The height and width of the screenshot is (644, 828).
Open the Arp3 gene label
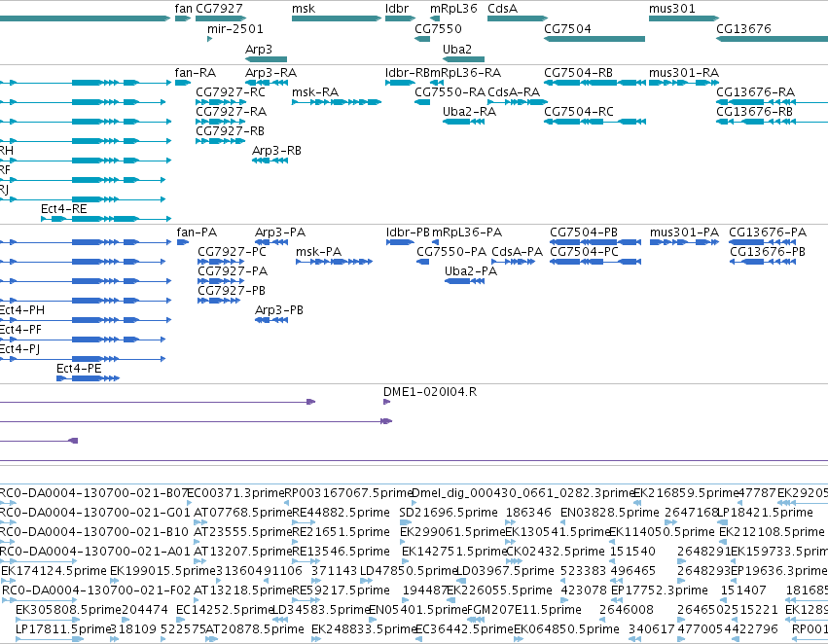click(x=259, y=49)
